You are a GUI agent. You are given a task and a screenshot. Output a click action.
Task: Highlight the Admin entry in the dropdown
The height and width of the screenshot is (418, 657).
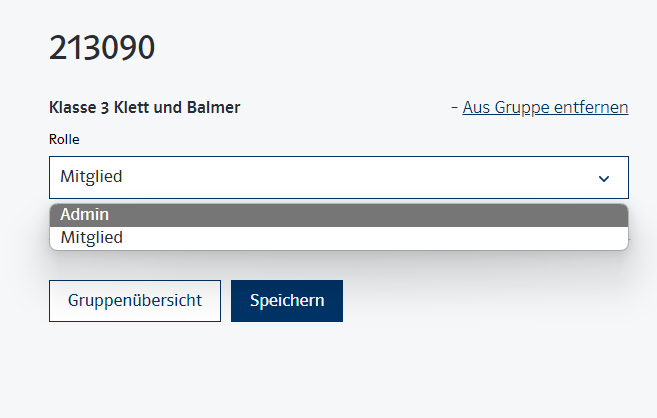[338, 215]
